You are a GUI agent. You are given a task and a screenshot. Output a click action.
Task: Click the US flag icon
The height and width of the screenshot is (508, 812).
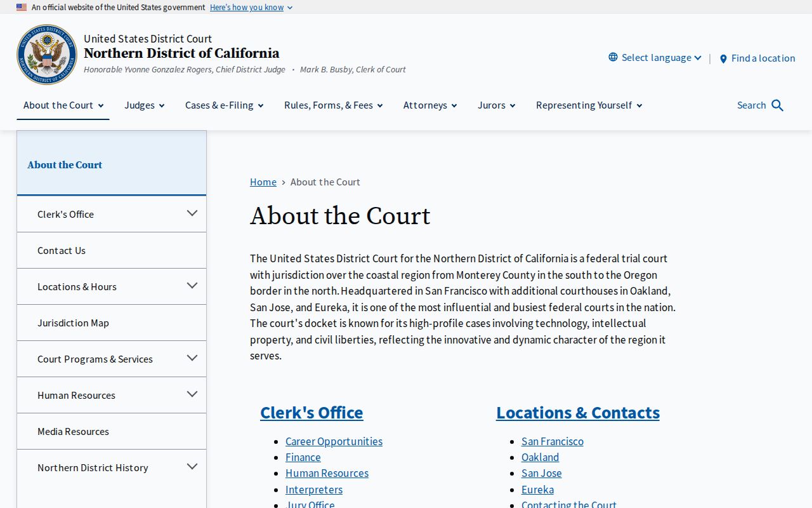coord(22,7)
